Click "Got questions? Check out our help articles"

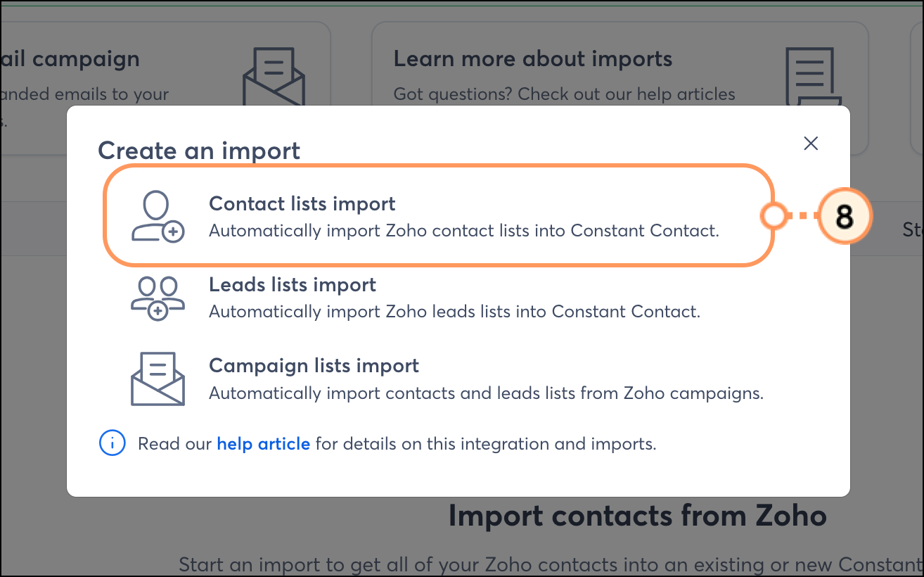[x=564, y=94]
